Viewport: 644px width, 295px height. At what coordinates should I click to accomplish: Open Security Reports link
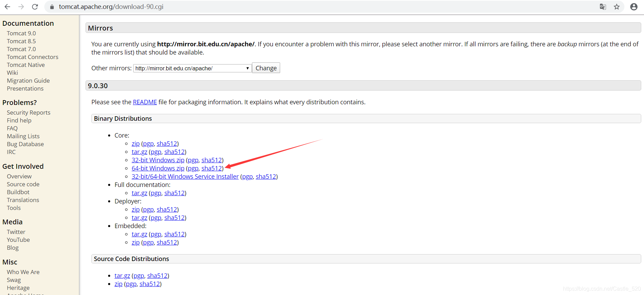[x=28, y=113]
